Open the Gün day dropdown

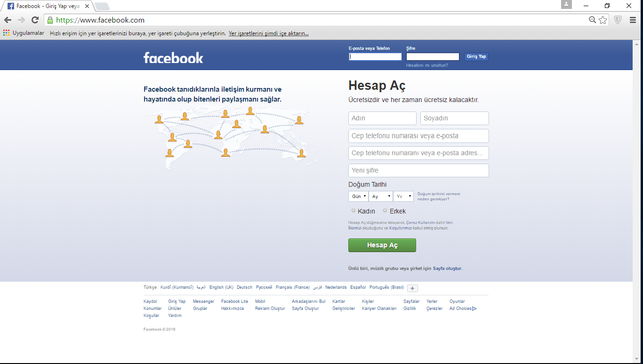(358, 197)
